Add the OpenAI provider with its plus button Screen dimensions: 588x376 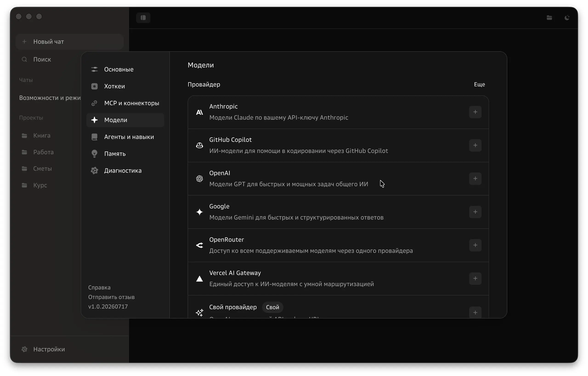[475, 178]
